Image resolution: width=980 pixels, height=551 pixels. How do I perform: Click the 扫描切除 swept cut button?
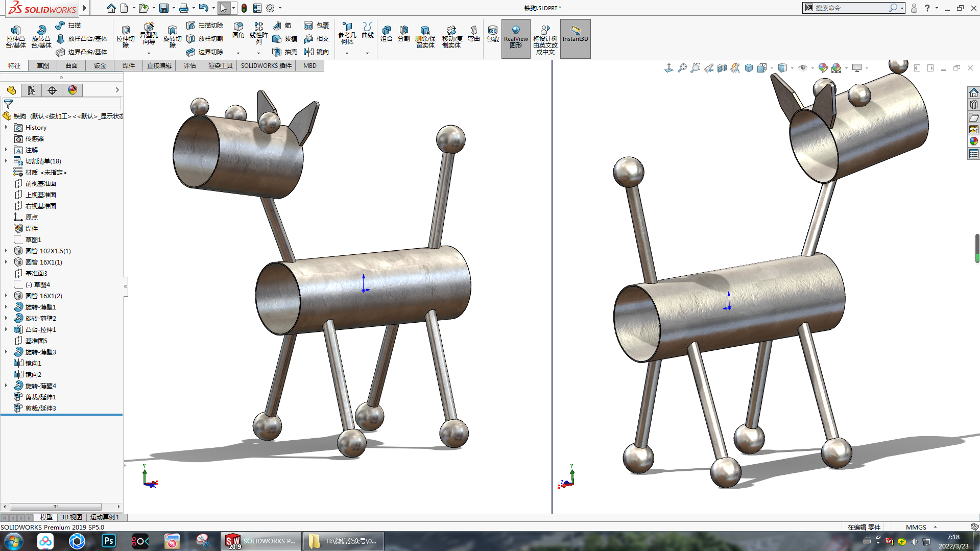click(204, 25)
